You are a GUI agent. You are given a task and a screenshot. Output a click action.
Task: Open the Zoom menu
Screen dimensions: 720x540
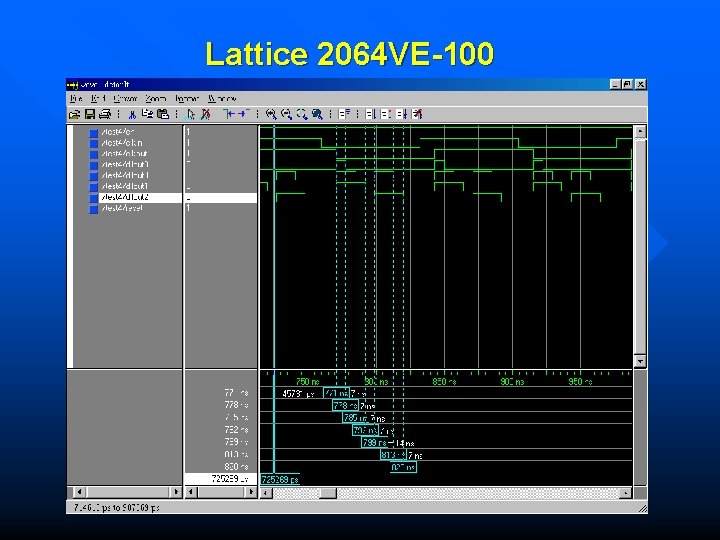(155, 99)
